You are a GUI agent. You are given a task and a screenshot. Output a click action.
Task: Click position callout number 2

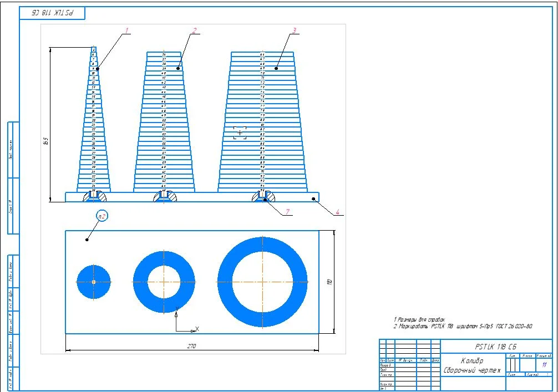pyautogui.click(x=193, y=30)
